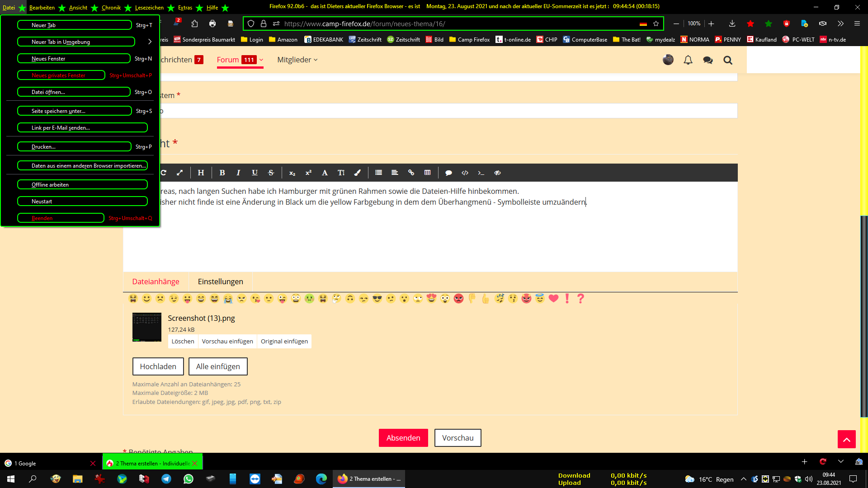Click the Screenshot (13).png thumbnail
This screenshot has width=868, height=488.
[x=146, y=327]
